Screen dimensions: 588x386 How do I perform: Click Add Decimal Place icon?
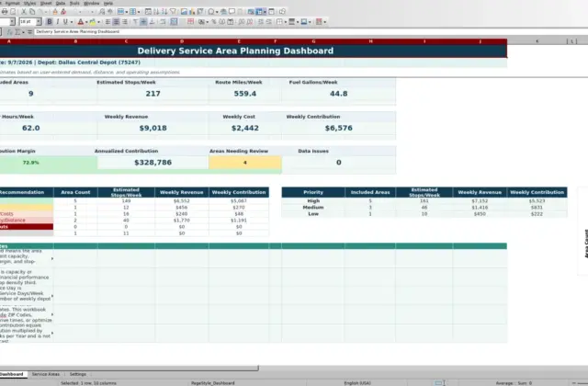(x=241, y=22)
